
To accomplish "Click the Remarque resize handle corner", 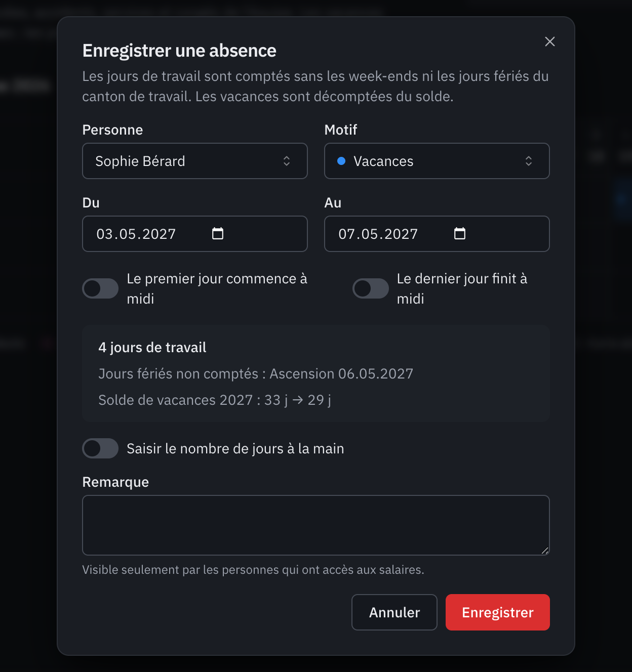I will 545,551.
